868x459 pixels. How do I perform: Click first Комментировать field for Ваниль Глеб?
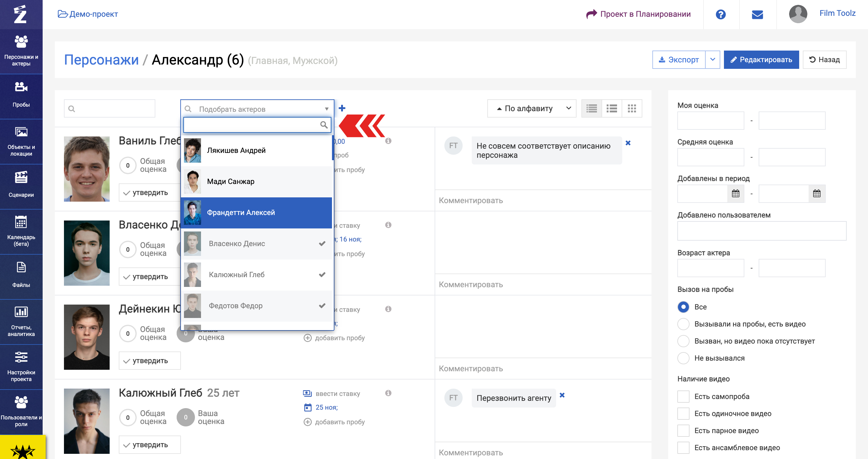click(x=543, y=200)
